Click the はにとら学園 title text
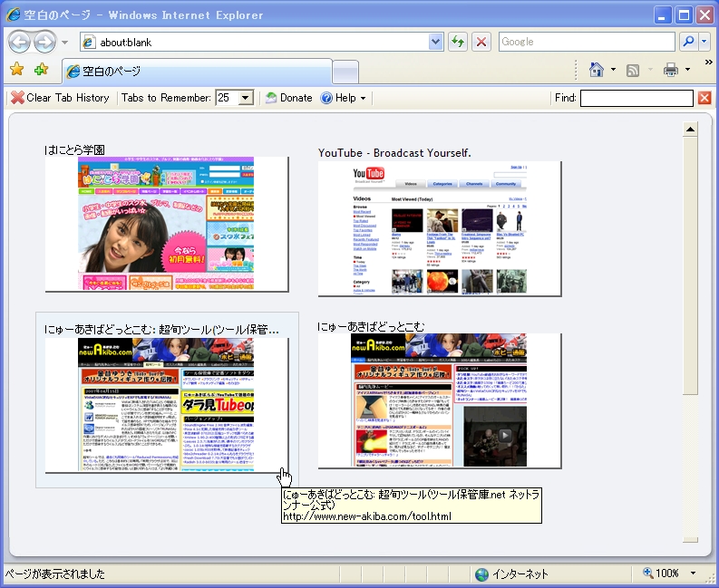 (x=74, y=149)
